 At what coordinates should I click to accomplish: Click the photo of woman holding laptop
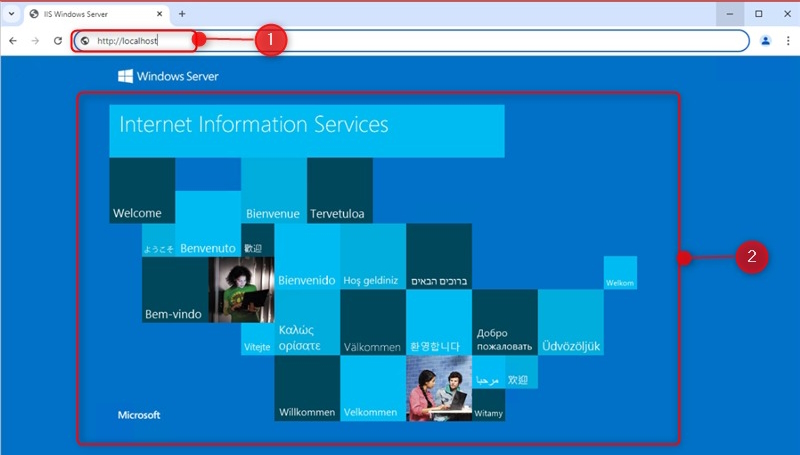click(241, 289)
